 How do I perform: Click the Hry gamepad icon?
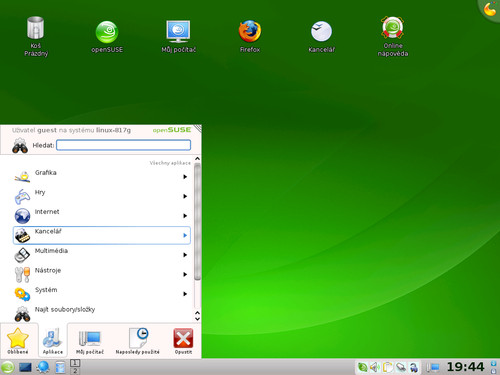[x=22, y=196]
